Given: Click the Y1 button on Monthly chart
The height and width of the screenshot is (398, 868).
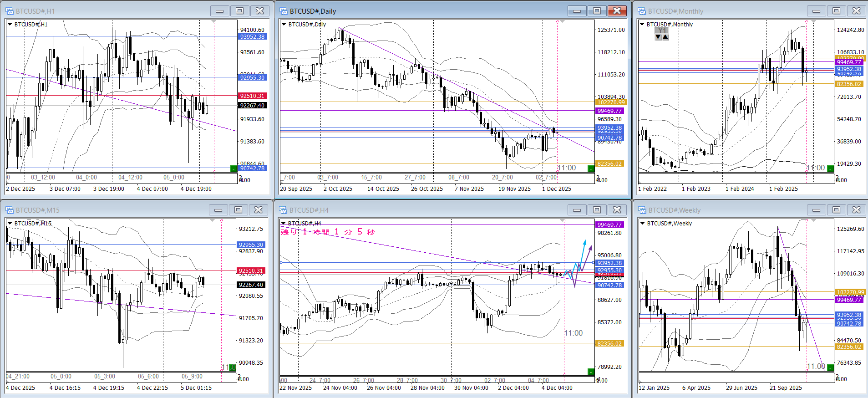Looking at the screenshot, I should [x=662, y=31].
